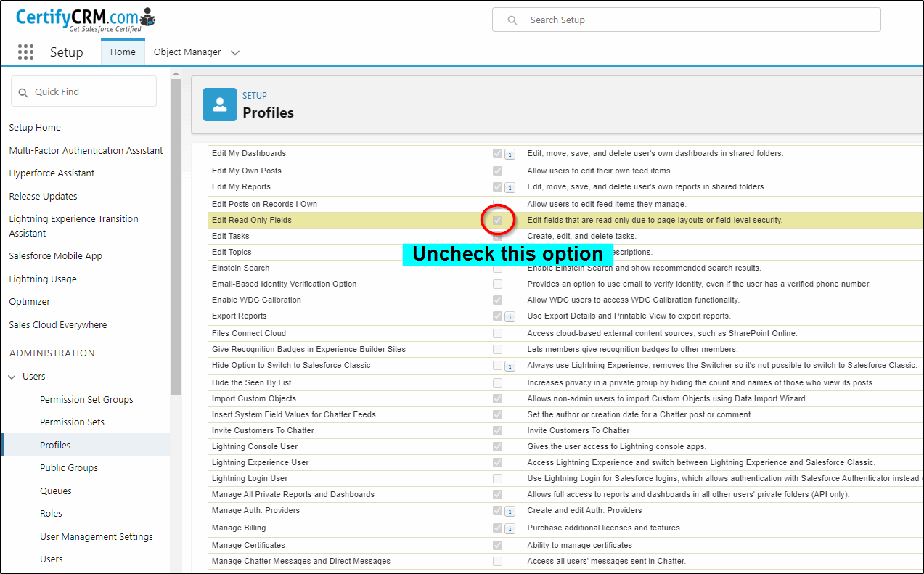Click the info icon beside Edit My Reports
The image size is (924, 574).
509,186
